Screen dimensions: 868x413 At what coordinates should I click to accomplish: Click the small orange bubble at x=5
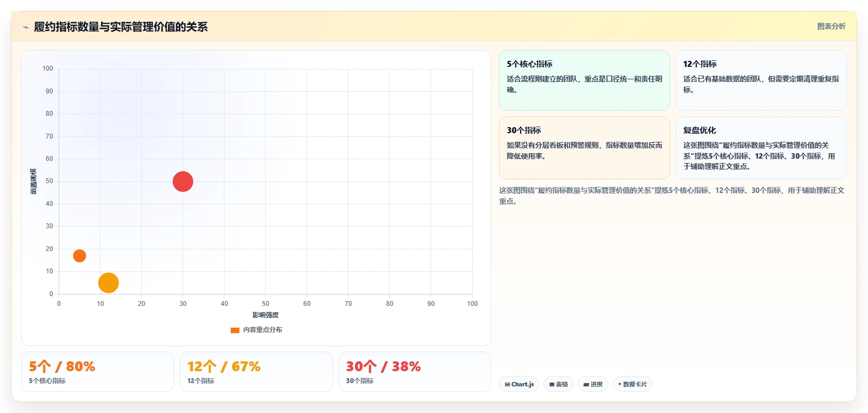pyautogui.click(x=79, y=255)
